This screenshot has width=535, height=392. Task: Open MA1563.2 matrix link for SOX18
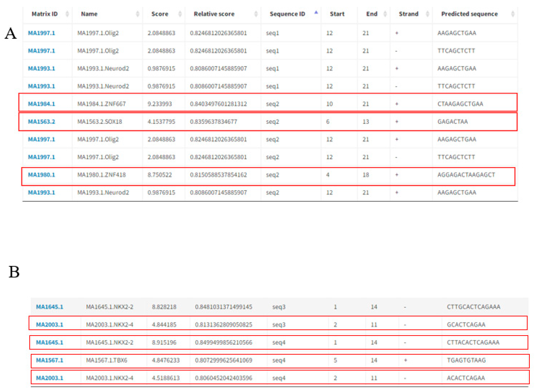[41, 122]
